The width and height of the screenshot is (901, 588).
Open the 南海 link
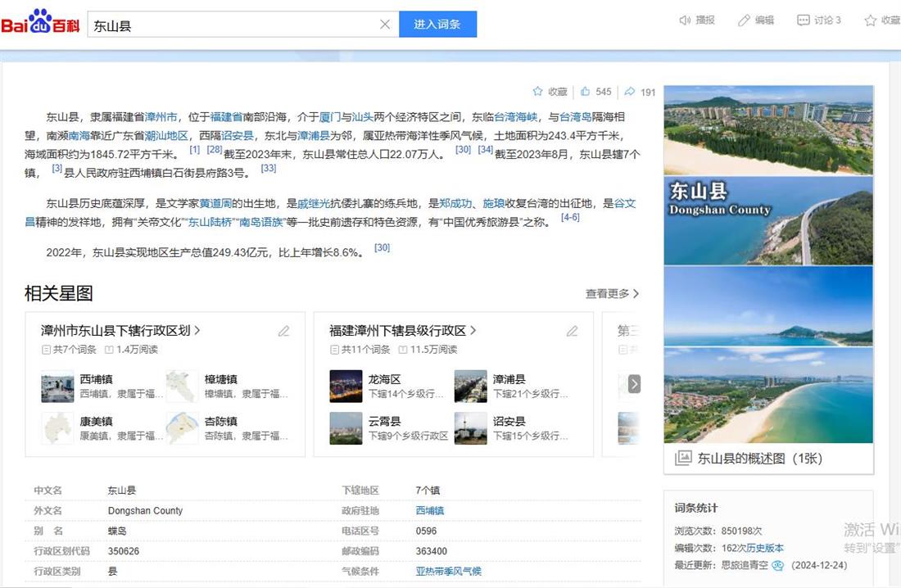79,136
